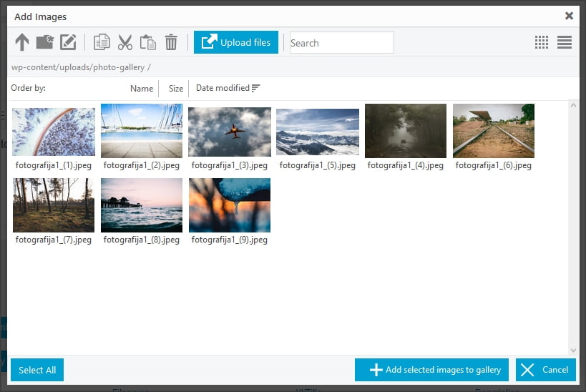Select the airplane thumbnail fotografija1_(3)

point(230,132)
